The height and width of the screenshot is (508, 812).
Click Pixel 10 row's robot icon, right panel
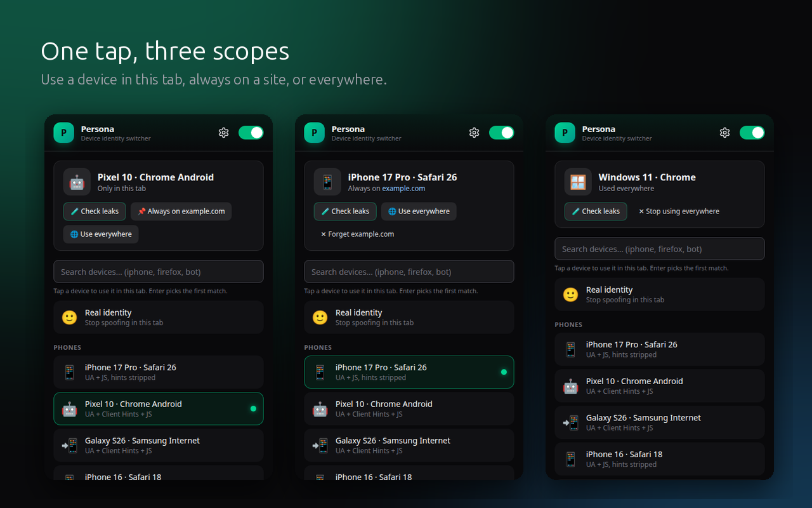click(571, 386)
